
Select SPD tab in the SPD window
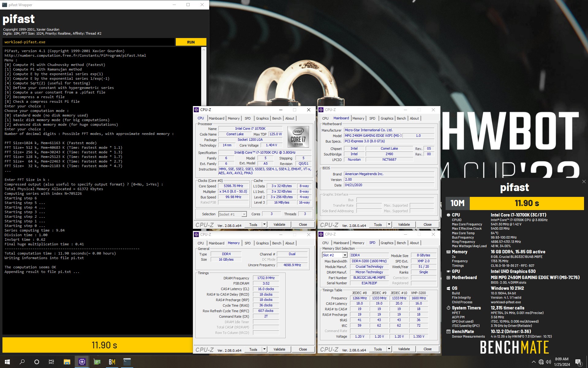(x=372, y=243)
